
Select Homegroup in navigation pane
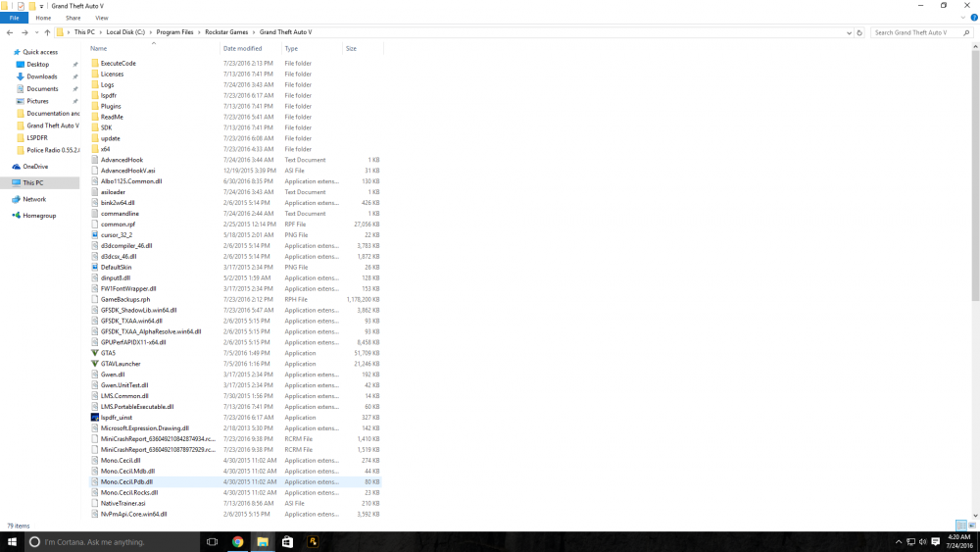coord(39,215)
